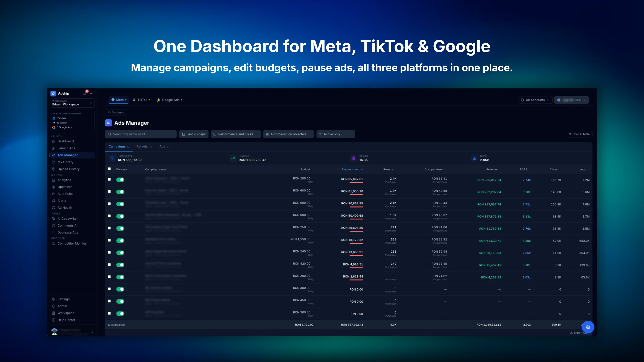Open the Eduard Workspace switcher
Image resolution: width=644 pixels, height=362 pixels.
(72, 103)
